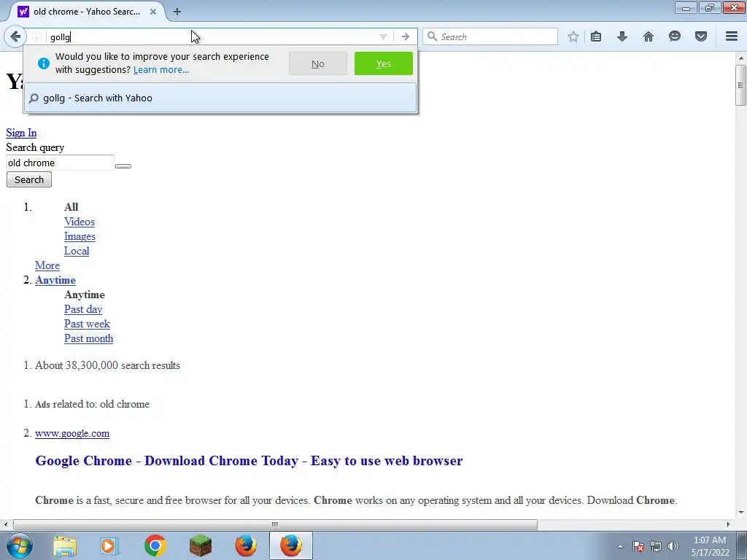Viewport: 747px width, 560px height.
Task: Expand the More results categories link
Action: pos(47,265)
